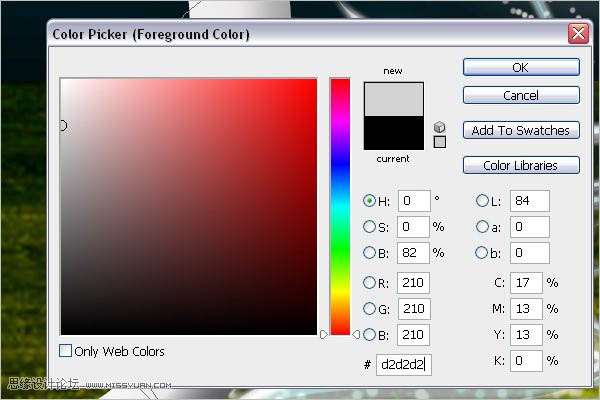Image resolution: width=600 pixels, height=400 pixels.
Task: Select the Lab a channel radio button
Action: (x=482, y=227)
